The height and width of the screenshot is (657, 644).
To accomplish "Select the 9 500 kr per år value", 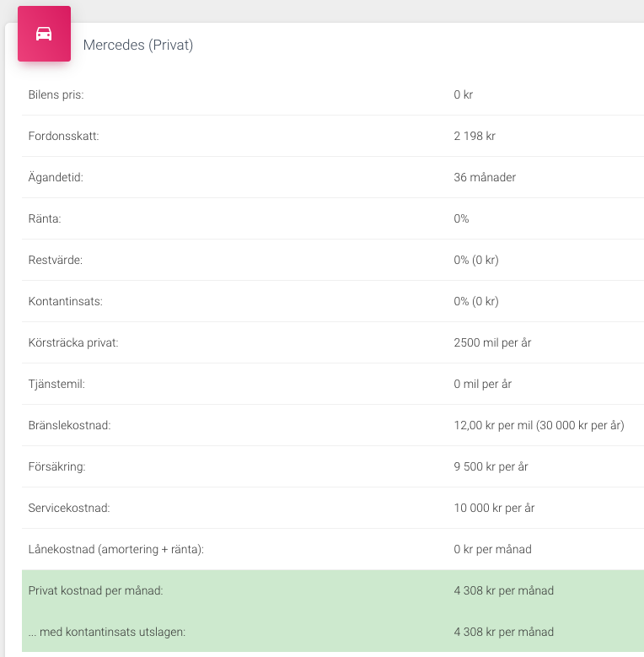I will [491, 466].
